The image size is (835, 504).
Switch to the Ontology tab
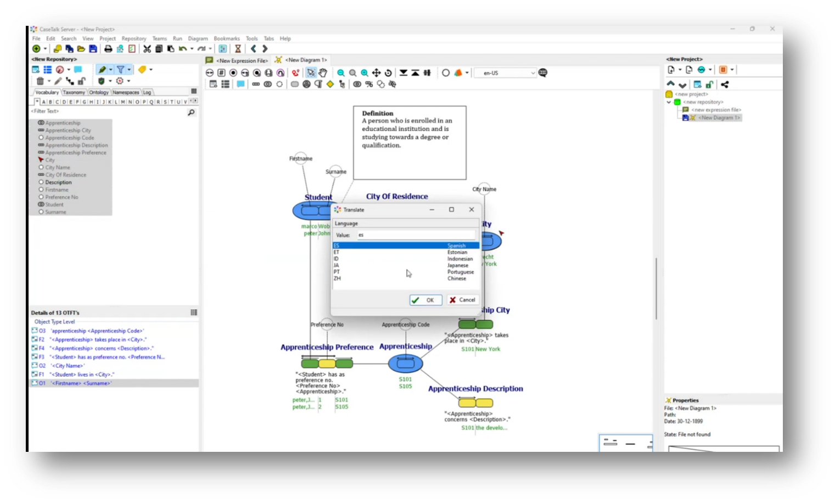pos(99,92)
